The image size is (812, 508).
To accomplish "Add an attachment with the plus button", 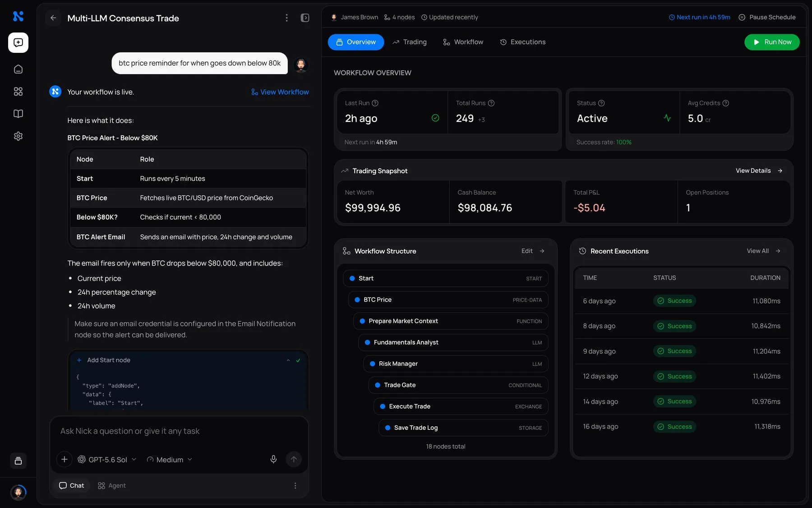I will (65, 459).
